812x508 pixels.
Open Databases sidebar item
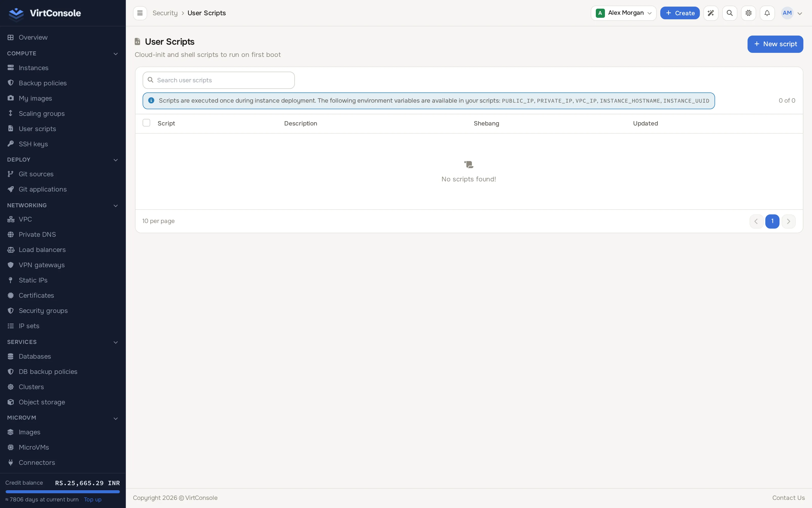click(63, 356)
